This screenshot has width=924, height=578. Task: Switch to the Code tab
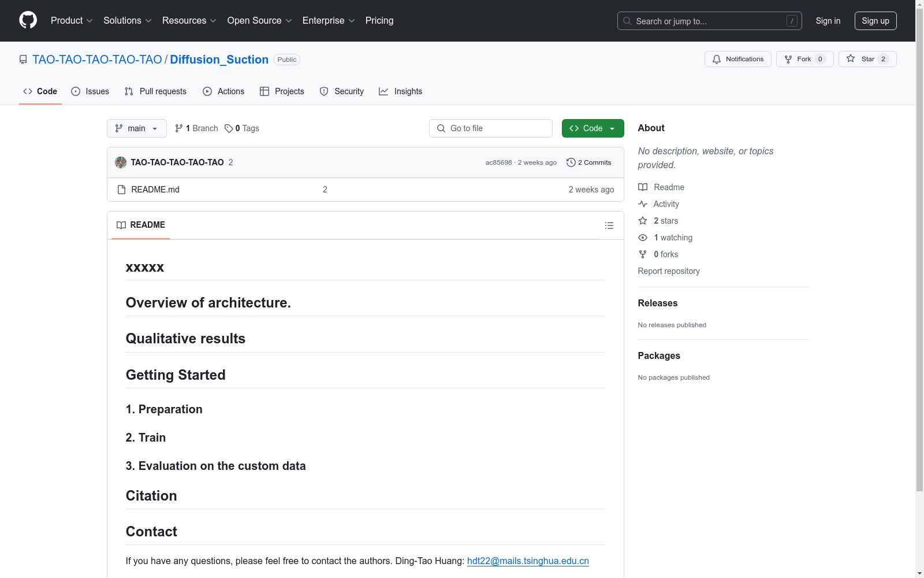pos(40,91)
